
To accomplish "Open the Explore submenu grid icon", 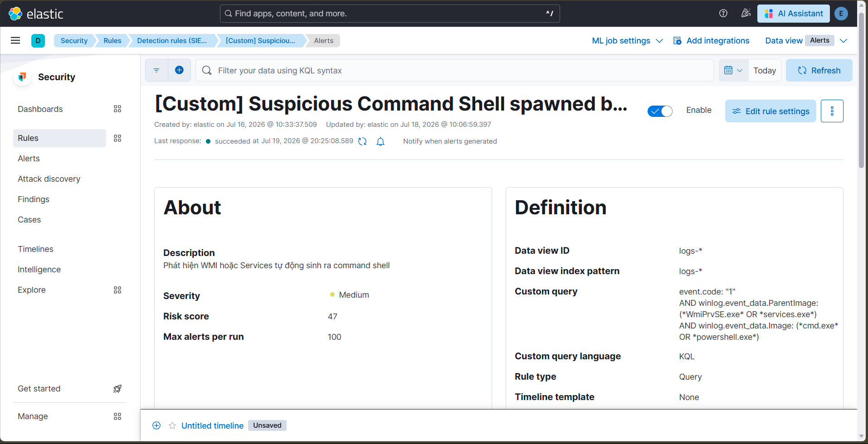I will 117,290.
